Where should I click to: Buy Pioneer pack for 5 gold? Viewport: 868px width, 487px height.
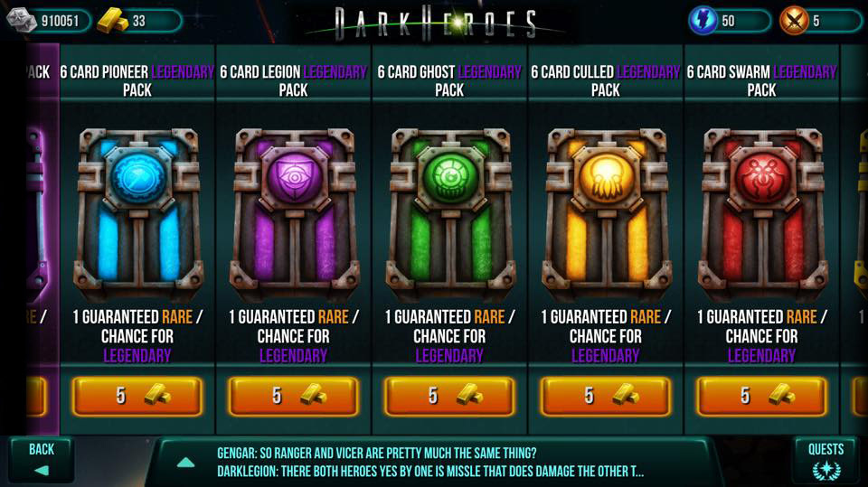point(137,396)
